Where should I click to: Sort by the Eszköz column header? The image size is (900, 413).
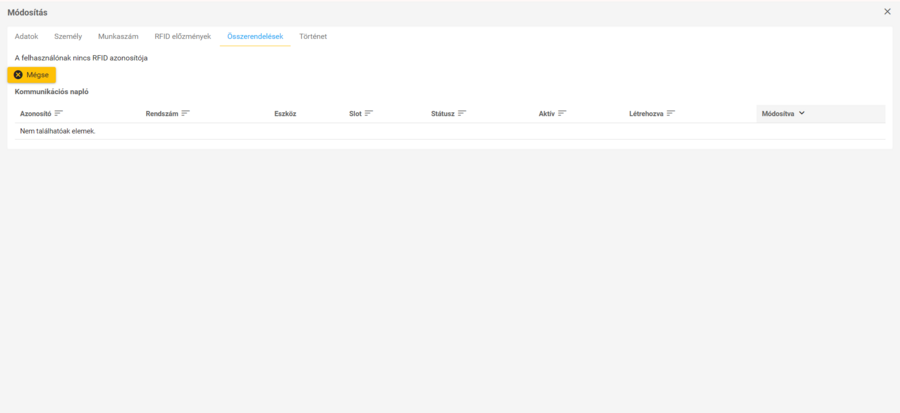285,114
